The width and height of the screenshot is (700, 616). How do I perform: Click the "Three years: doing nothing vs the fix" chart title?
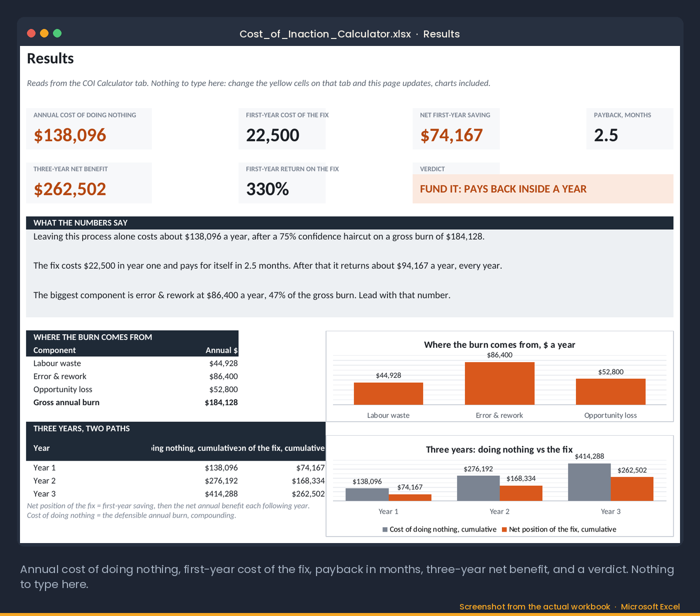pos(499,450)
